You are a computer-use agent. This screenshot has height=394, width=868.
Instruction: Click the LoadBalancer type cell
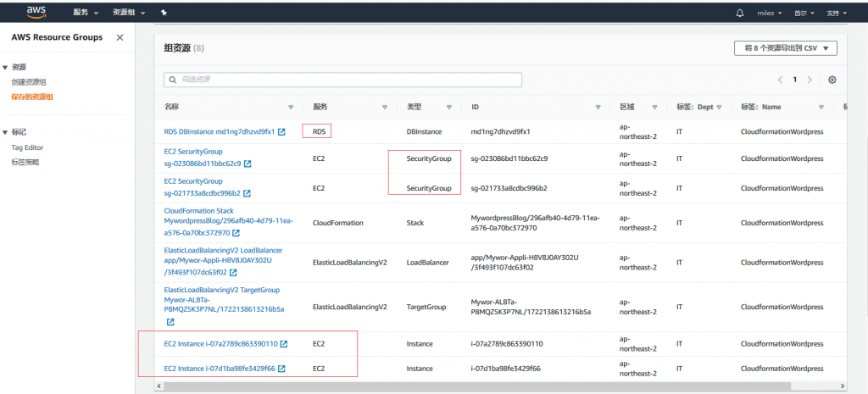click(x=427, y=263)
